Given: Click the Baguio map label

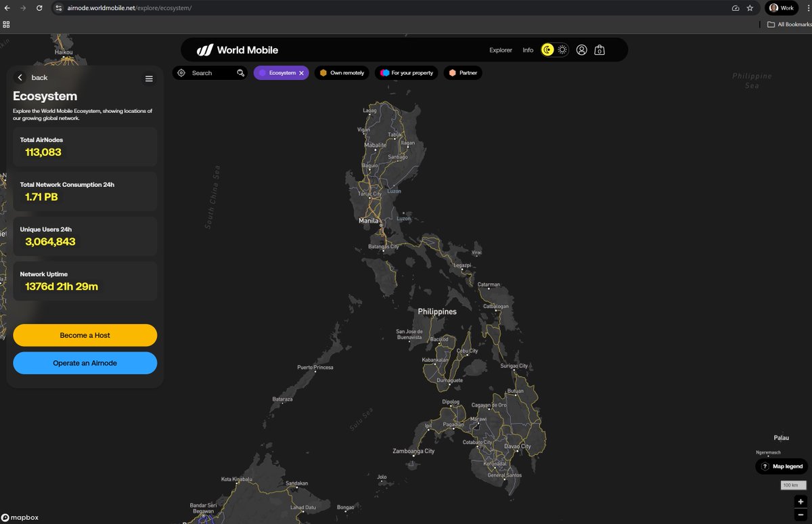Looking at the screenshot, I should (x=370, y=165).
